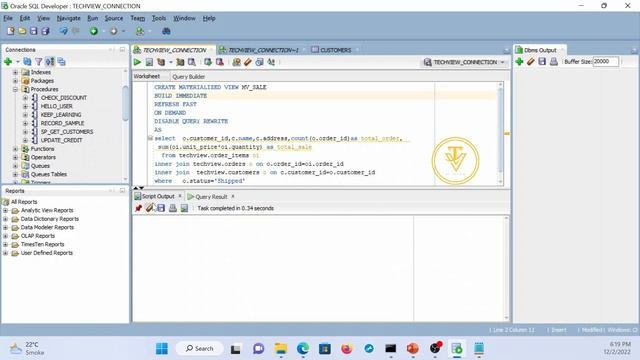Open SQL Worksheet icon in main toolbar
The image size is (640, 360).
tap(140, 31)
